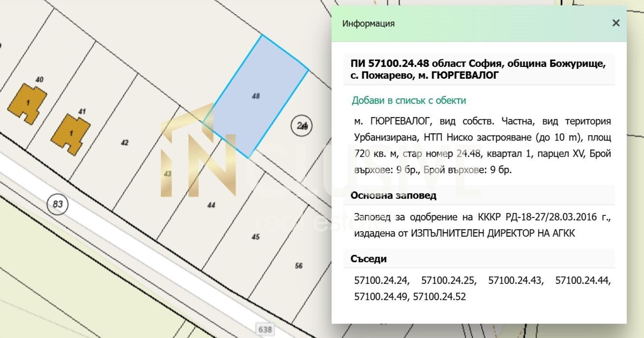The height and width of the screenshot is (338, 644).
Task: Click neighbor parcel 57100.24.25
Action: click(449, 280)
